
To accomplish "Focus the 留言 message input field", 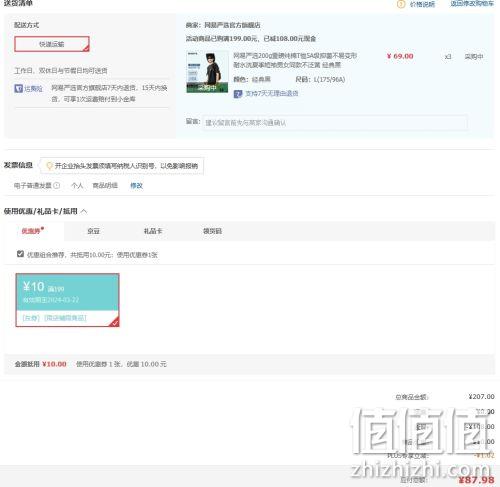I will pos(335,123).
